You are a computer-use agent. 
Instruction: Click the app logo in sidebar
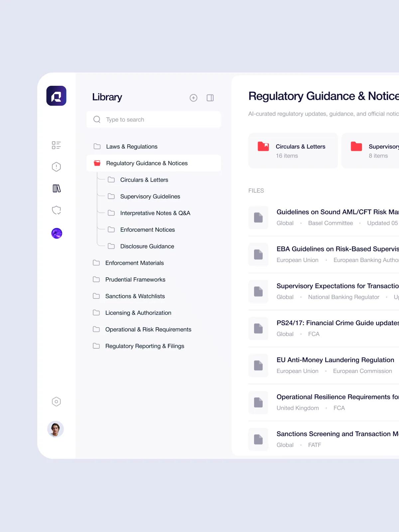point(56,96)
